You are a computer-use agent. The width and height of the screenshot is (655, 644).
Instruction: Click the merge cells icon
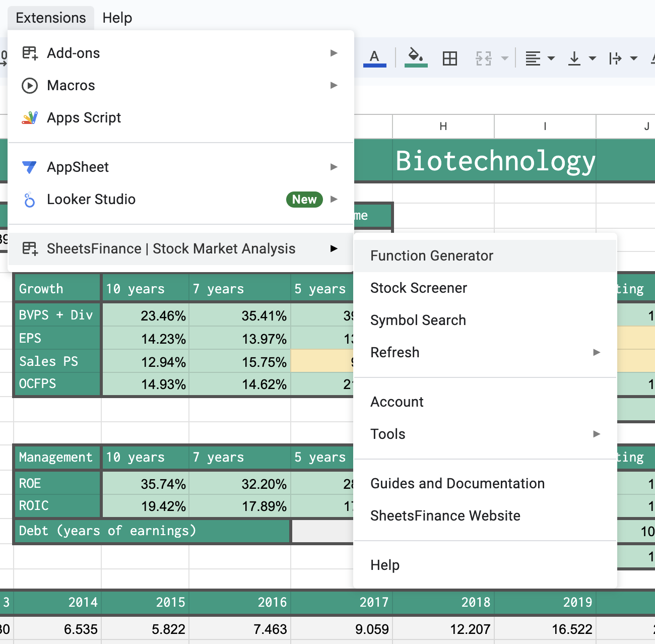coord(483,57)
